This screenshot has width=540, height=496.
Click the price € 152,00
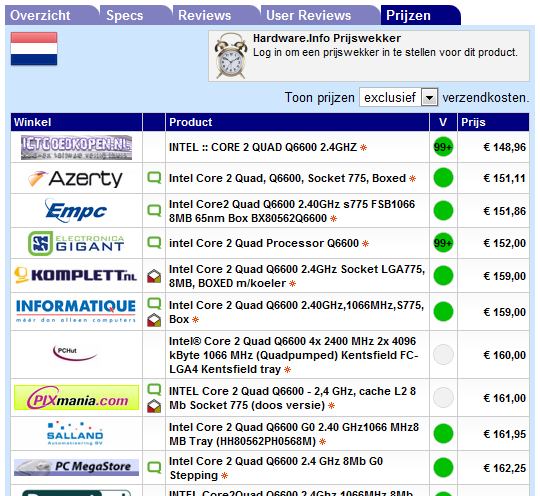pyautogui.click(x=504, y=244)
